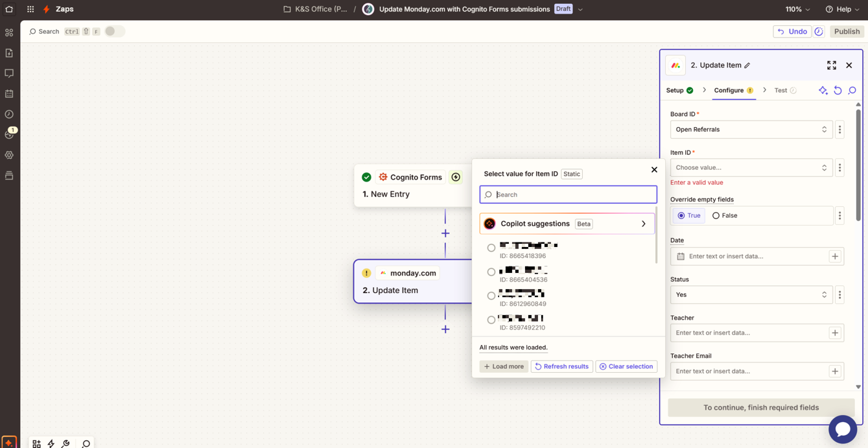Click the lightning bolt icon in bottom toolbar
Screen dimensions: 868x448
tap(51, 444)
